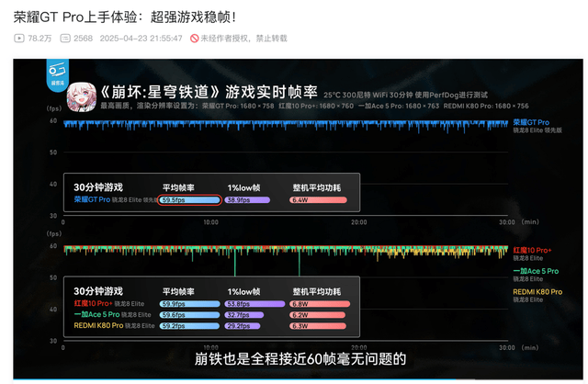This screenshot has height=384, width=588.
Task: Click the Honkai Star Rail game icon
Action: [82, 96]
